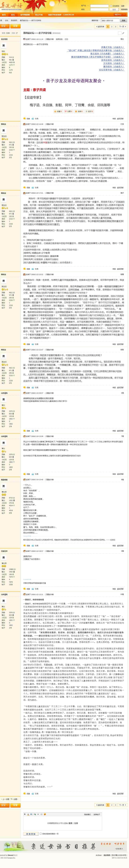Click 下一页 in the bottom pagination

click(122, 805)
